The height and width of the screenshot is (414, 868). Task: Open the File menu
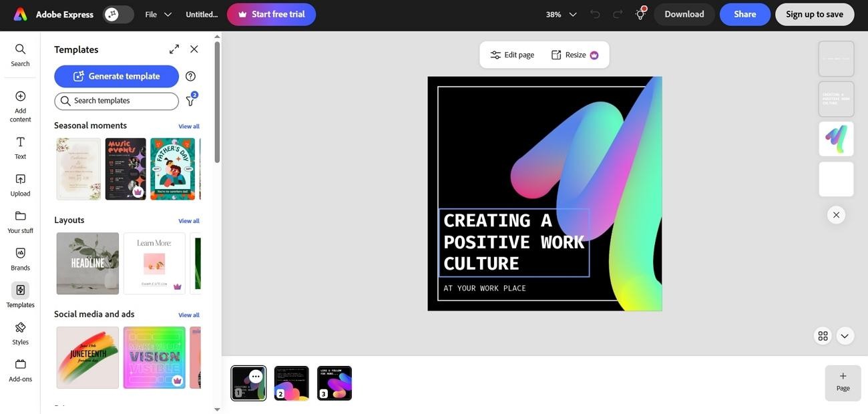(151, 14)
